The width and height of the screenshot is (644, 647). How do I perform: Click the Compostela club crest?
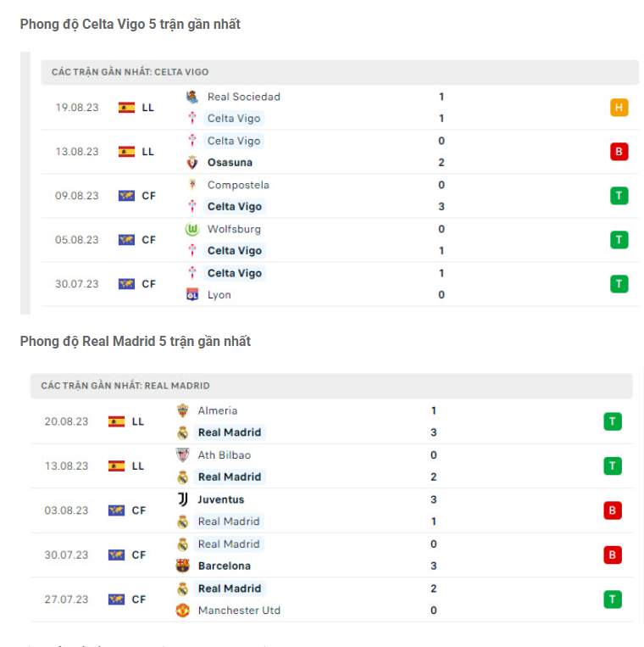point(192,185)
